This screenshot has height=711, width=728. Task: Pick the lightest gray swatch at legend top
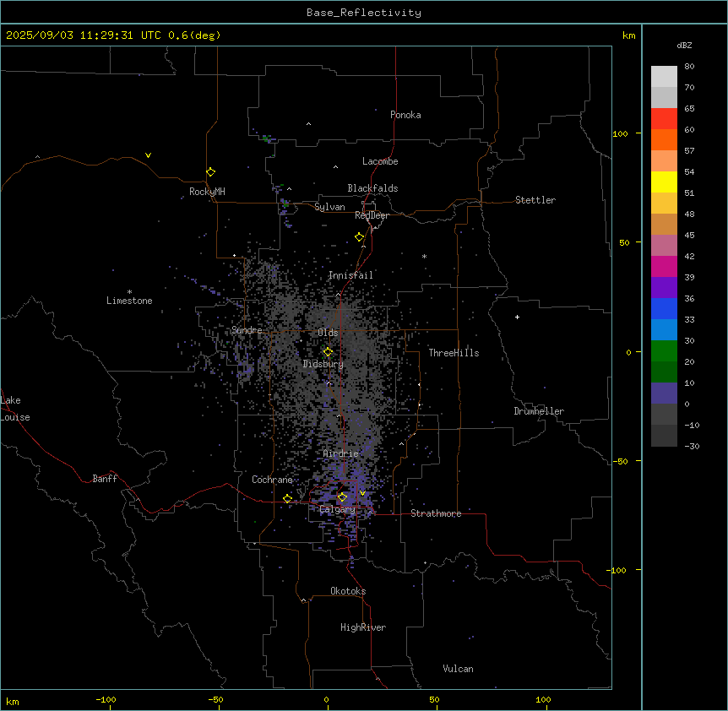[x=664, y=77]
